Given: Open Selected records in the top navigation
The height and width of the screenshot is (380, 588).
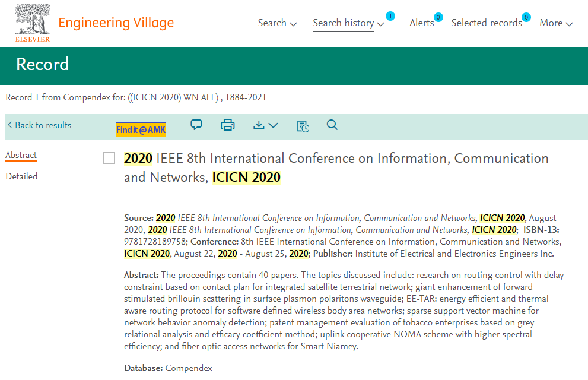Looking at the screenshot, I should click(487, 23).
